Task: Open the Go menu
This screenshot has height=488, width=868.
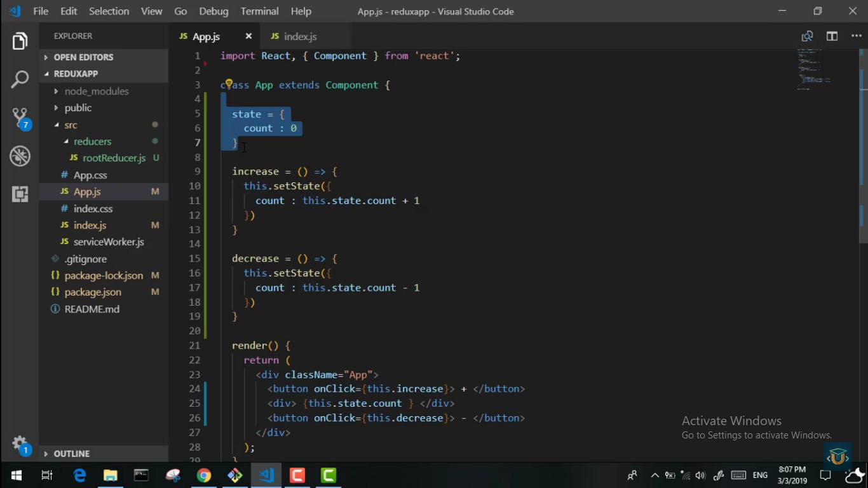Action: (180, 11)
